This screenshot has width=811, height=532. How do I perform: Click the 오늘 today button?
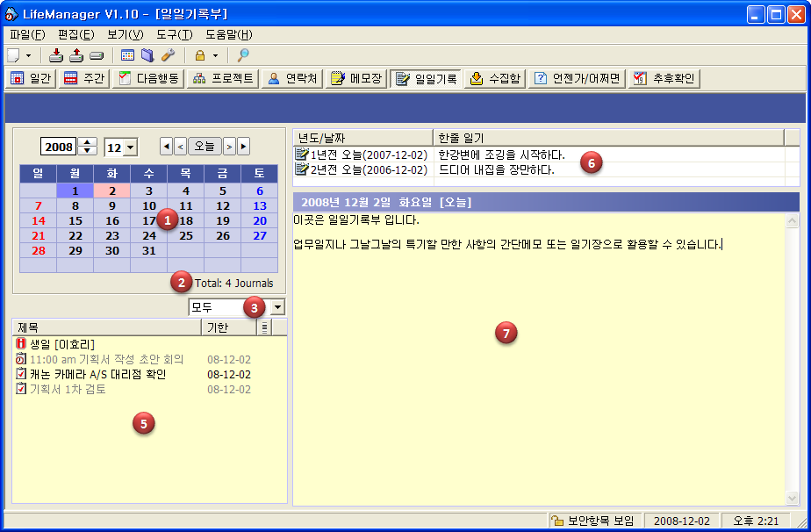(205, 147)
